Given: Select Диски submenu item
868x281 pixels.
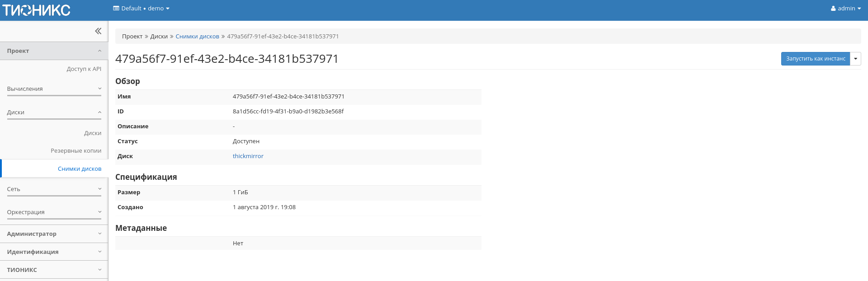Looking at the screenshot, I should (92, 133).
